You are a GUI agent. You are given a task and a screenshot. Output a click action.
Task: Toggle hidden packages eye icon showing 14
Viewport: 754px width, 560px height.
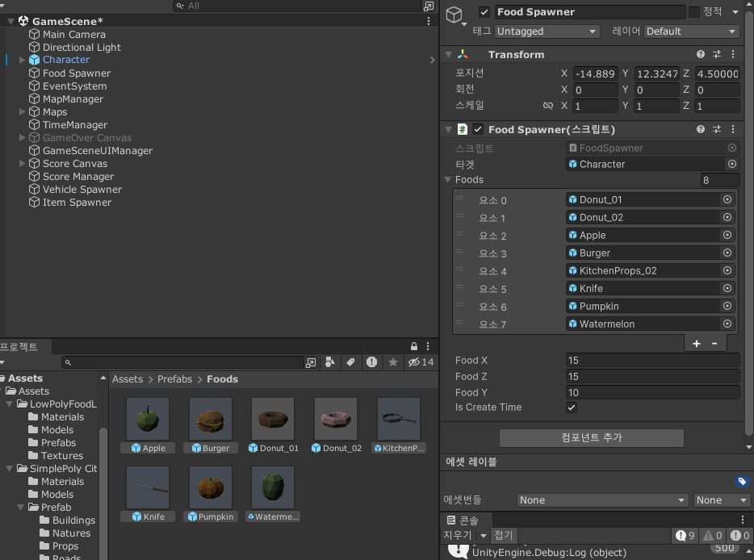tap(421, 362)
